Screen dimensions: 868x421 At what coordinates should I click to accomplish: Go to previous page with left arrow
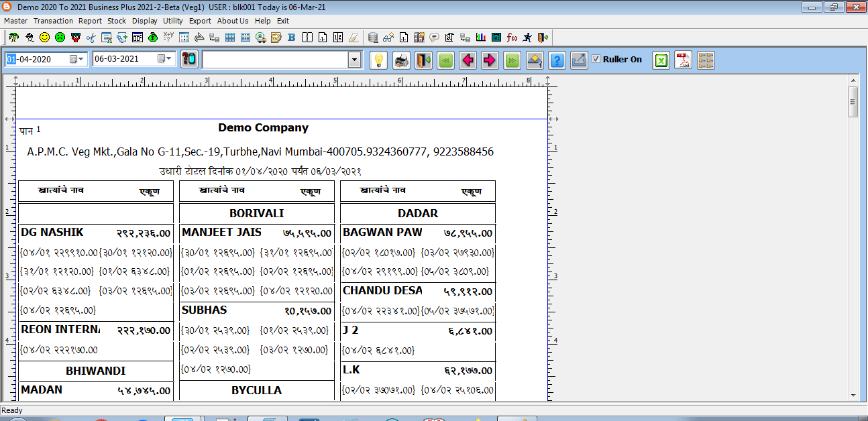tap(468, 60)
